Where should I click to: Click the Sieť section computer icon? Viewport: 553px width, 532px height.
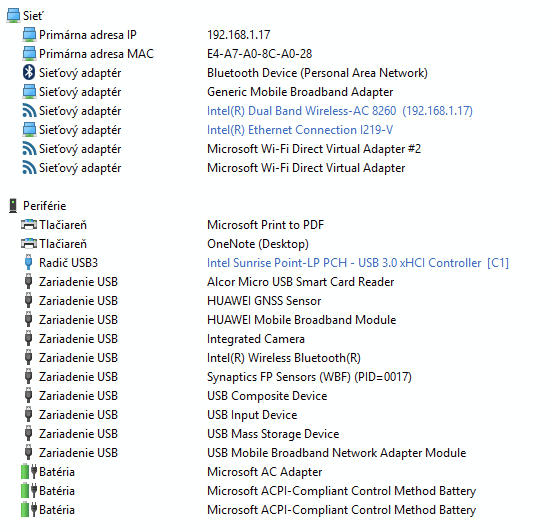point(13,16)
